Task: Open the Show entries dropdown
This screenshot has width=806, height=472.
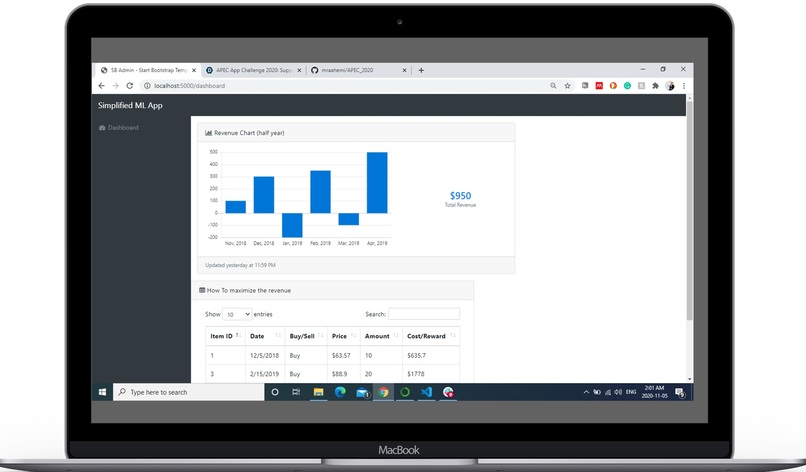Action: 237,314
